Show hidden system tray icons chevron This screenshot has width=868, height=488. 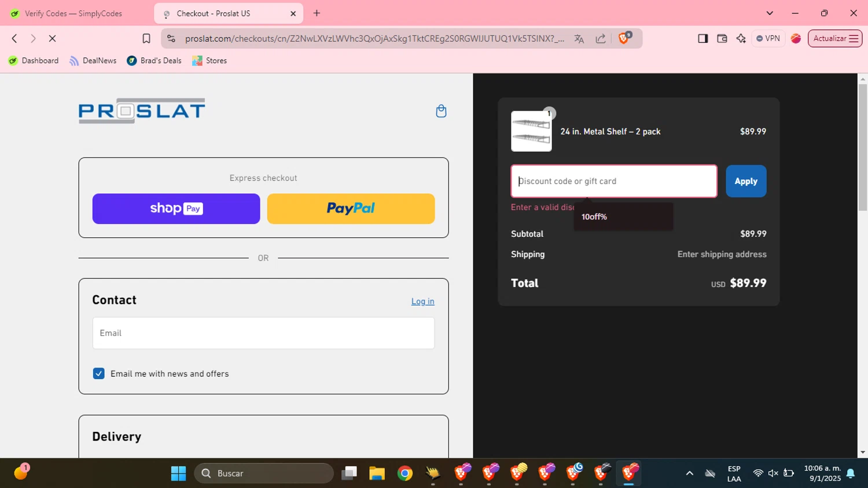coord(689,474)
